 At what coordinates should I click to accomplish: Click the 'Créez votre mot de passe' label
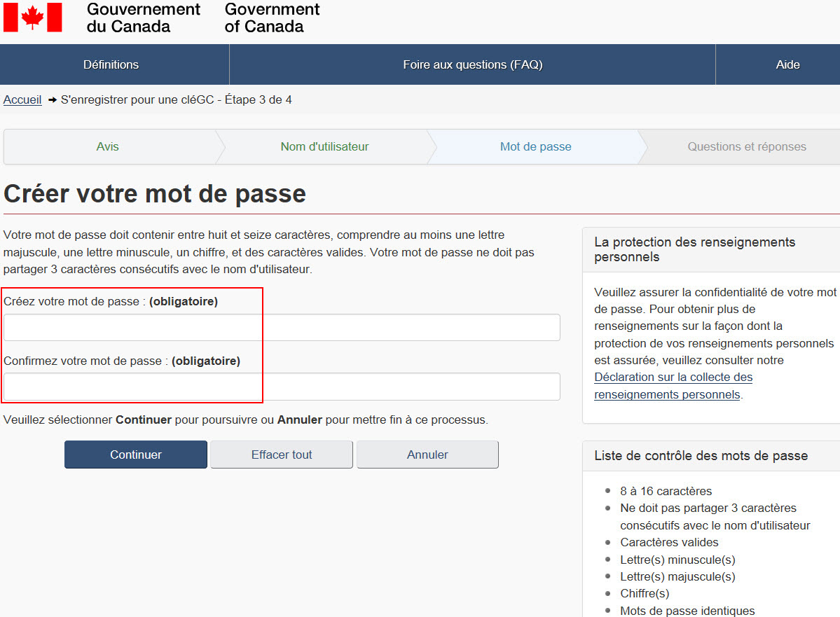(111, 302)
